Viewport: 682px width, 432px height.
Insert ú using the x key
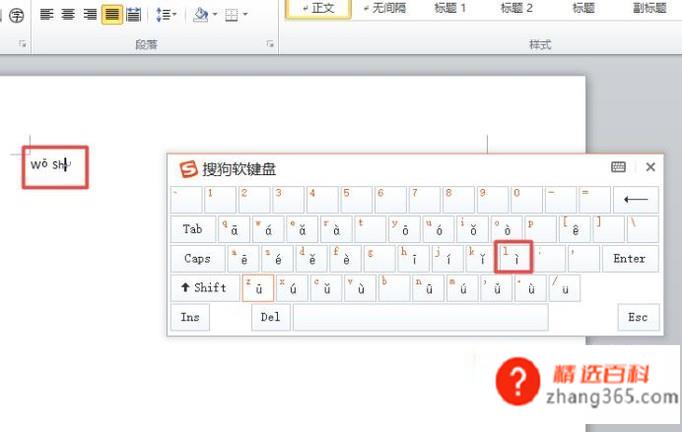pos(292,288)
